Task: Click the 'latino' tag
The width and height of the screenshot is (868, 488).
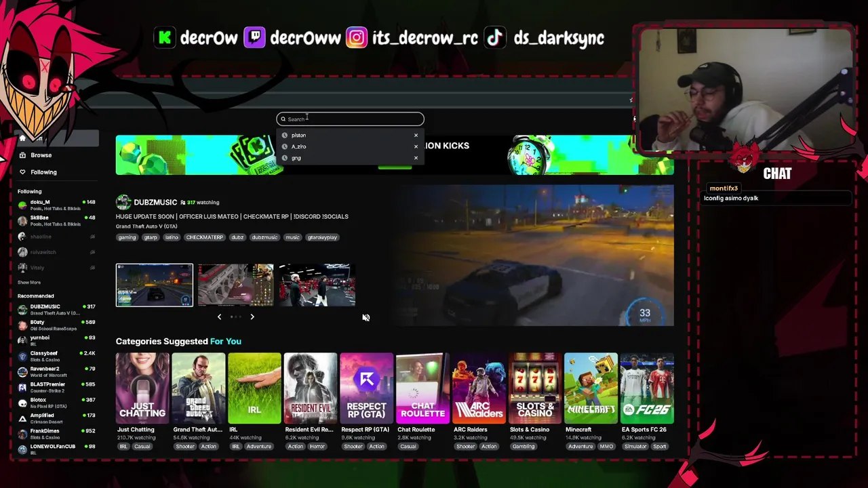Action: tap(172, 237)
